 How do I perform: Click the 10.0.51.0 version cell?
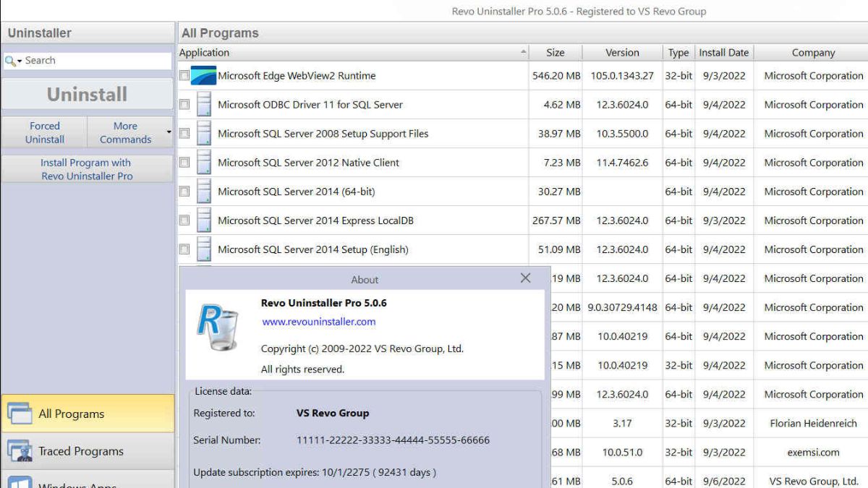tap(622, 452)
